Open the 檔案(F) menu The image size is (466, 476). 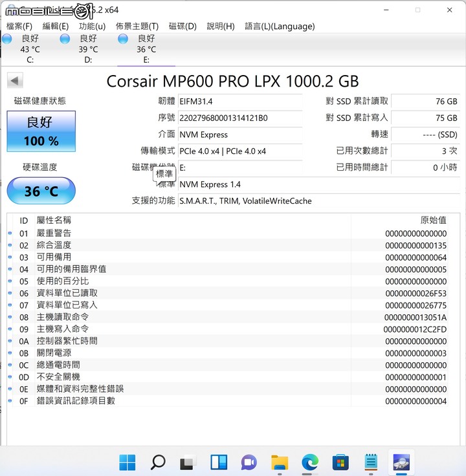coord(19,27)
